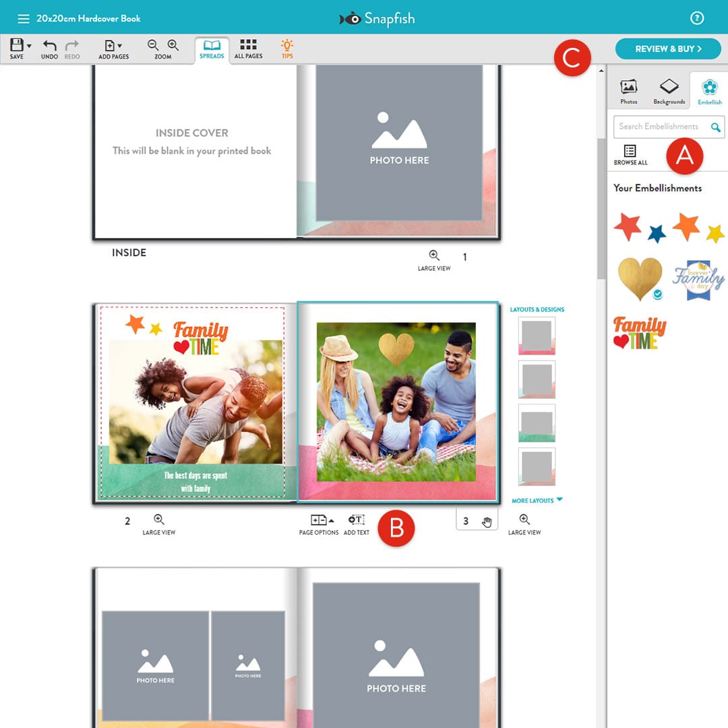Toggle the Embellish panel tab
This screenshot has height=728, width=728.
click(709, 89)
